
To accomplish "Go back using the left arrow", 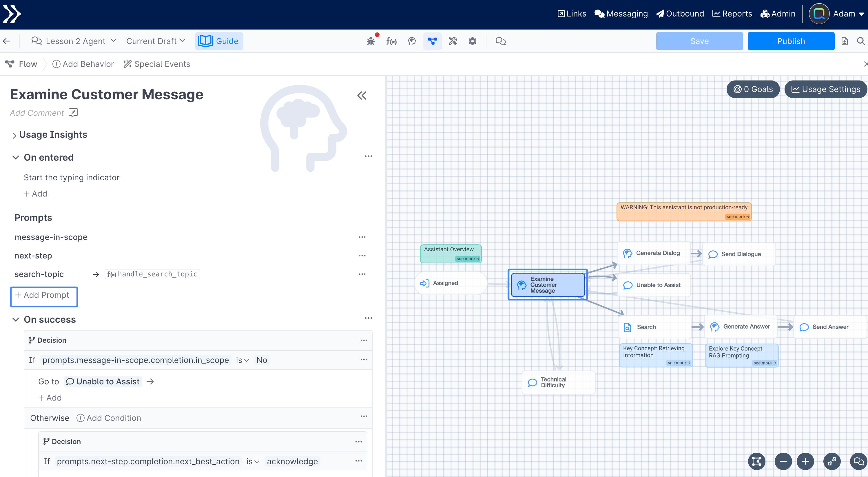I will click(x=7, y=41).
